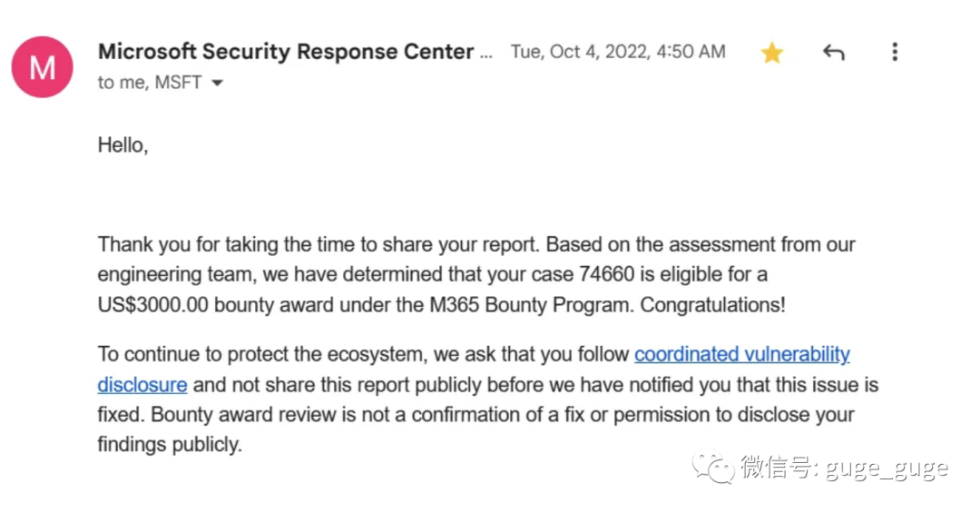The height and width of the screenshot is (513, 980).
Task: Select the Microsoft Security Response Center sender name
Action: pyautogui.click(x=286, y=51)
